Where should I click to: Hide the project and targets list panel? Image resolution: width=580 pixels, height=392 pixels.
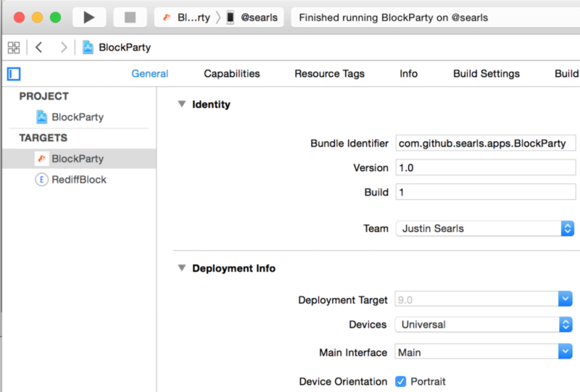tap(14, 74)
